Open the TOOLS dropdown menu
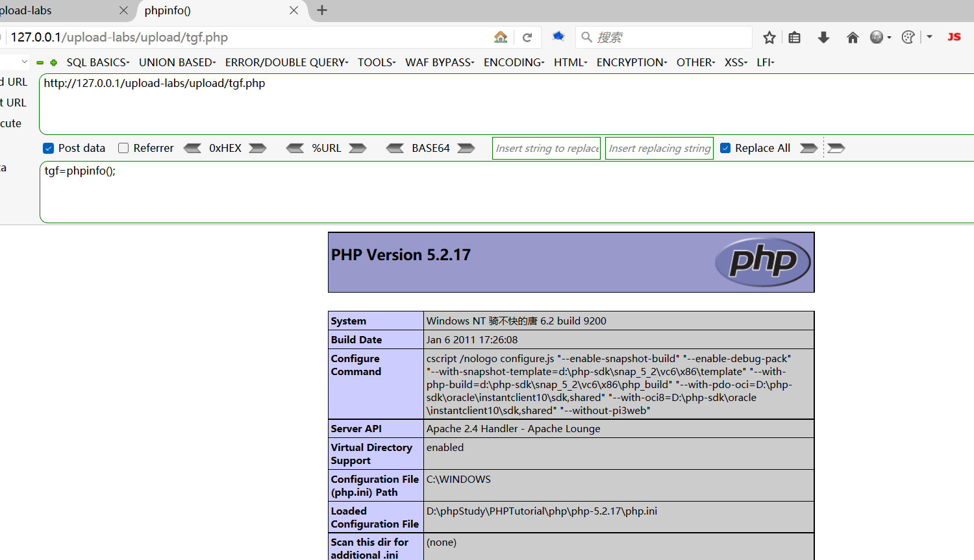The height and width of the screenshot is (560, 974). [377, 62]
